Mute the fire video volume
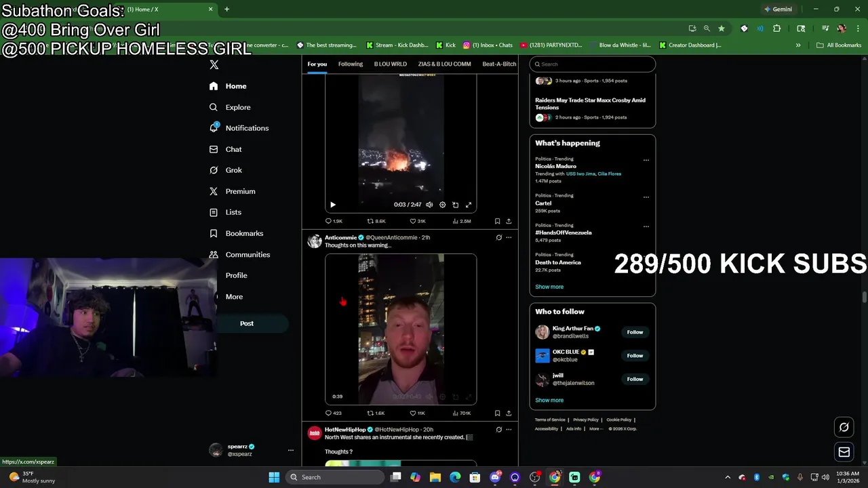The image size is (868, 488). pos(429,205)
